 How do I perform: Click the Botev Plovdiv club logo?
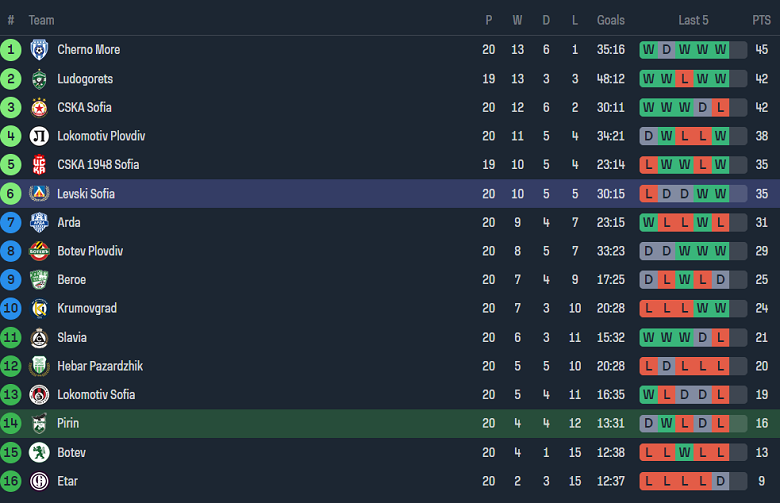coord(39,251)
